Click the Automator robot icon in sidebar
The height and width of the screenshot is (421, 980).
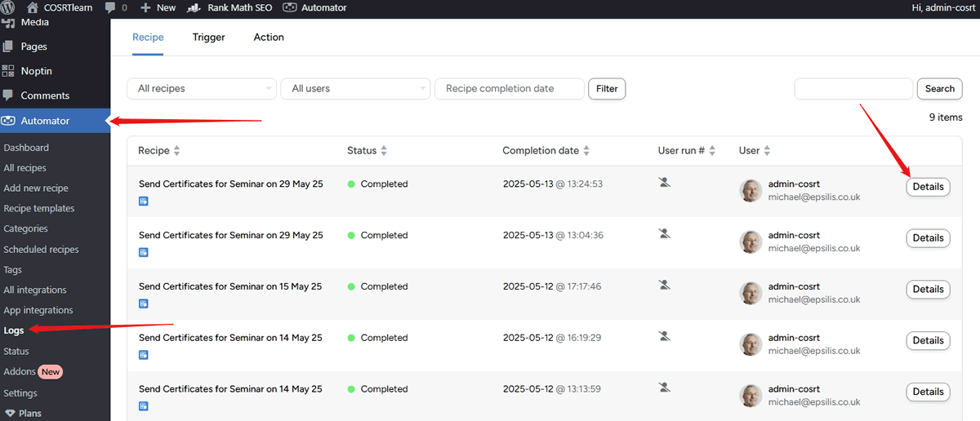8,121
